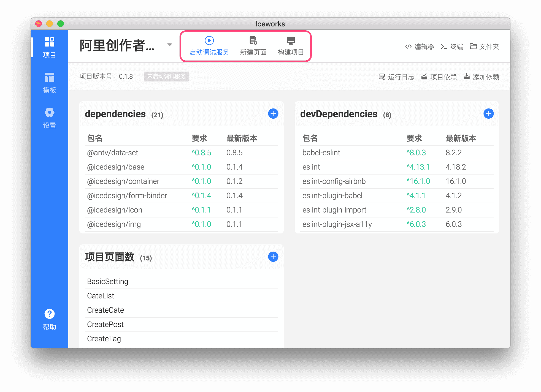Image resolution: width=541 pixels, height=392 pixels.
Task: Add a dependency with dependencies plus button
Action: (x=273, y=114)
